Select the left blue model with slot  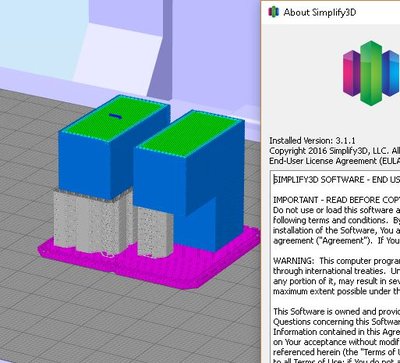(x=114, y=147)
